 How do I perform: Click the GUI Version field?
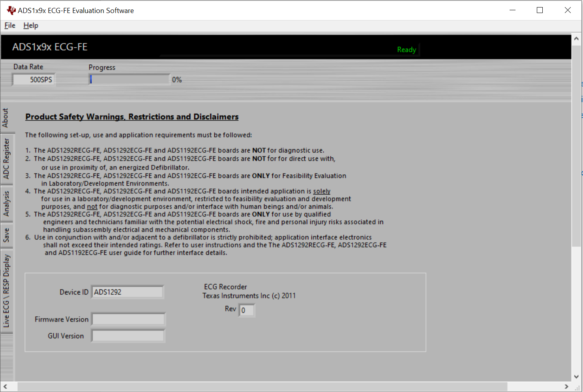point(128,336)
